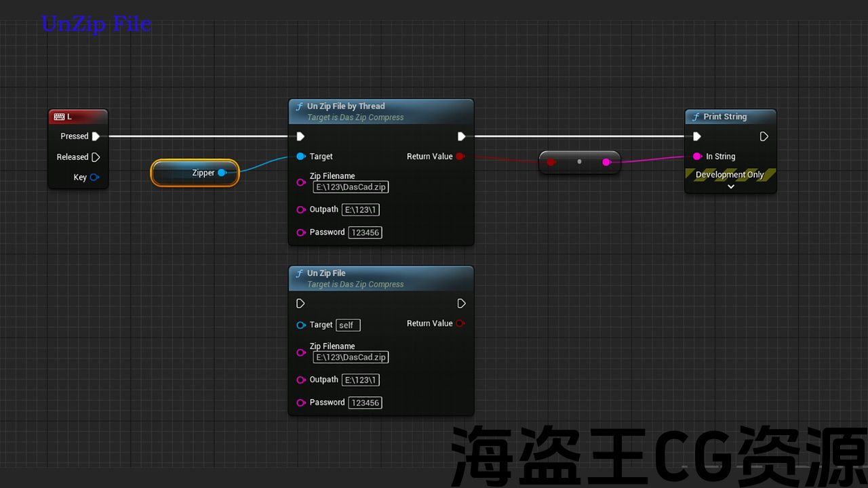The height and width of the screenshot is (488, 868).
Task: Edit Zip Filename field in Un Zip File by Thread
Action: (x=351, y=187)
